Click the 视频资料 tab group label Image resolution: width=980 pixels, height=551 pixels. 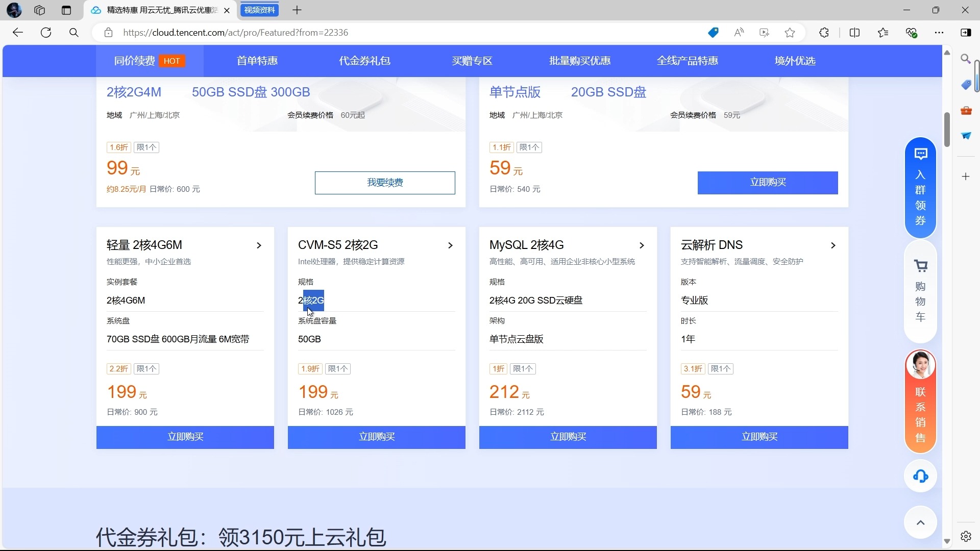(259, 10)
